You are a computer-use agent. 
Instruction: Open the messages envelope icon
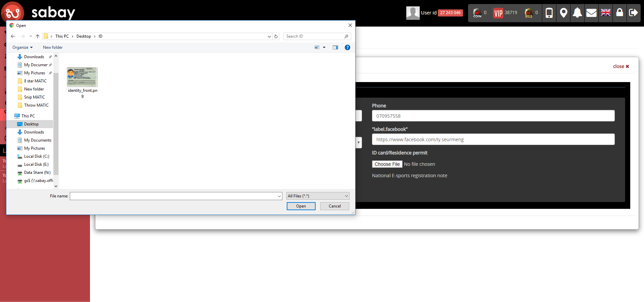tap(591, 13)
